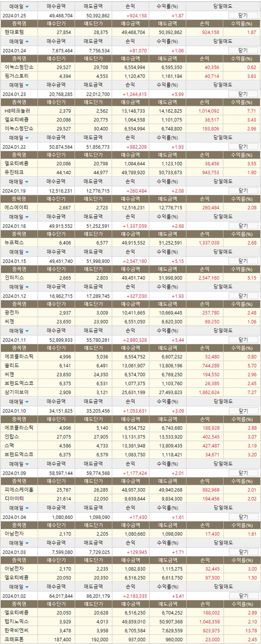Select the 크래프톤 row at the bottom

14,639
